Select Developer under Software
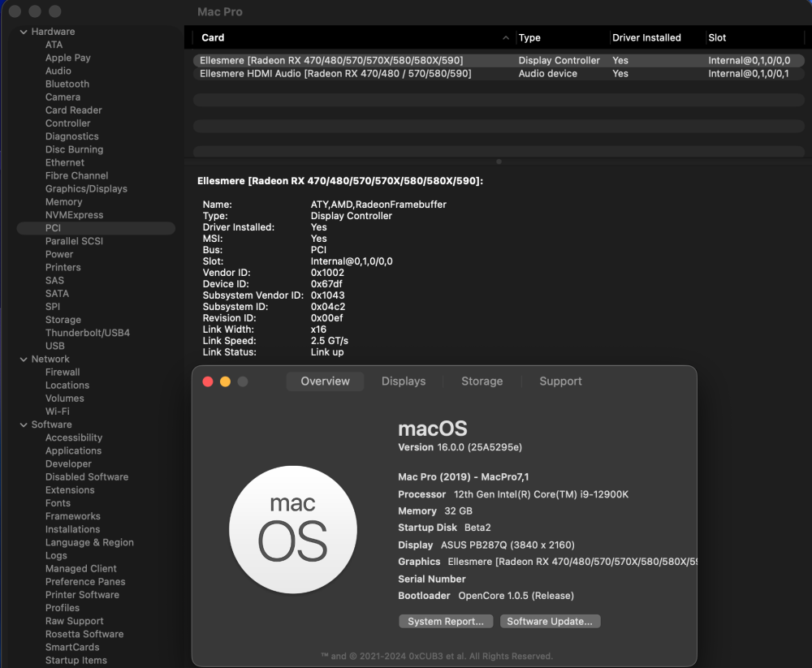This screenshot has width=812, height=668. 68,464
